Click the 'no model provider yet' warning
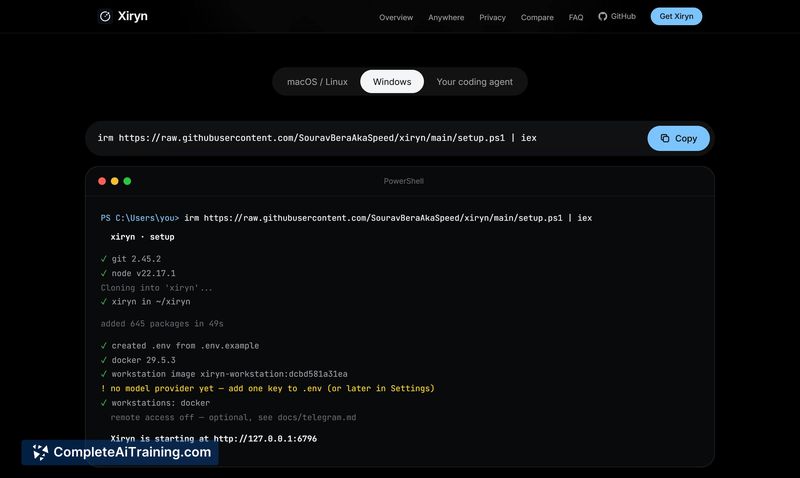Viewport: 800px width, 478px height. (267, 388)
